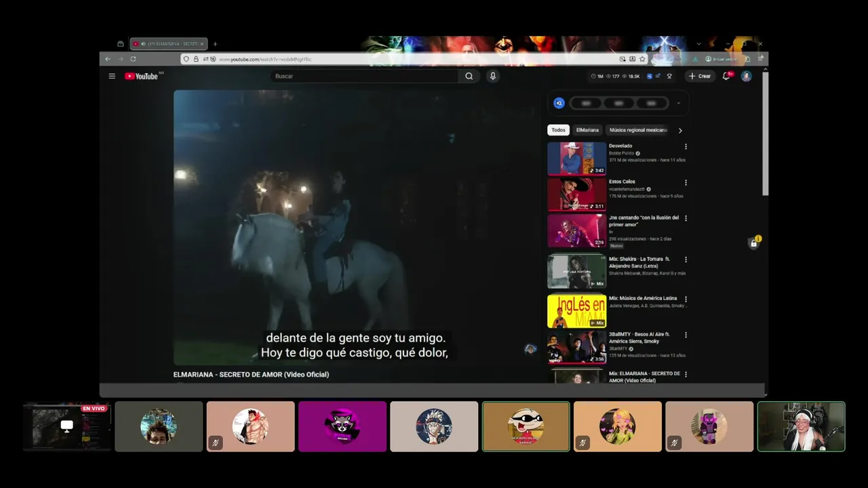Click the blue IQ extension icon
The height and width of the screenshot is (488, 868).
(x=559, y=103)
